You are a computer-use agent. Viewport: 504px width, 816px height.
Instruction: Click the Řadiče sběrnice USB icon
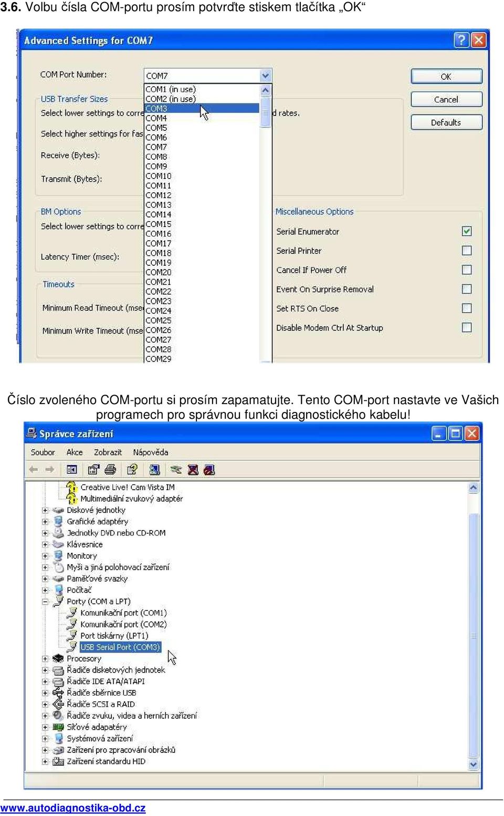tap(58, 693)
